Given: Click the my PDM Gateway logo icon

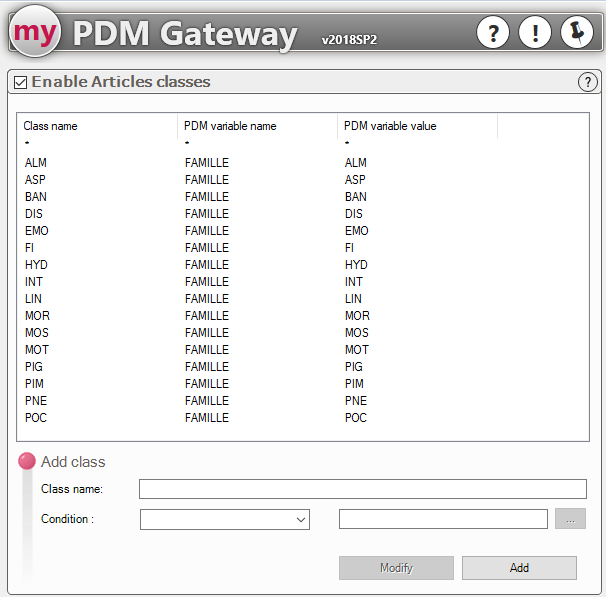Looking at the screenshot, I should [x=36, y=32].
